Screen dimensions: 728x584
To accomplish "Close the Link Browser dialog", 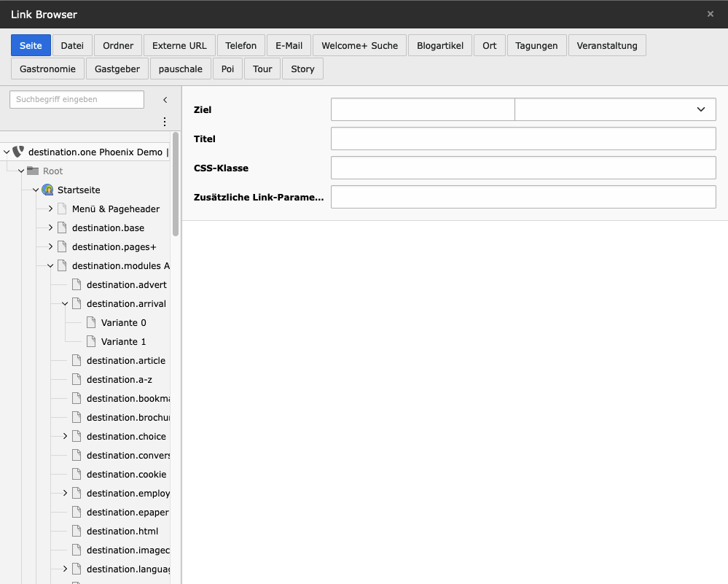I will coord(711,14).
